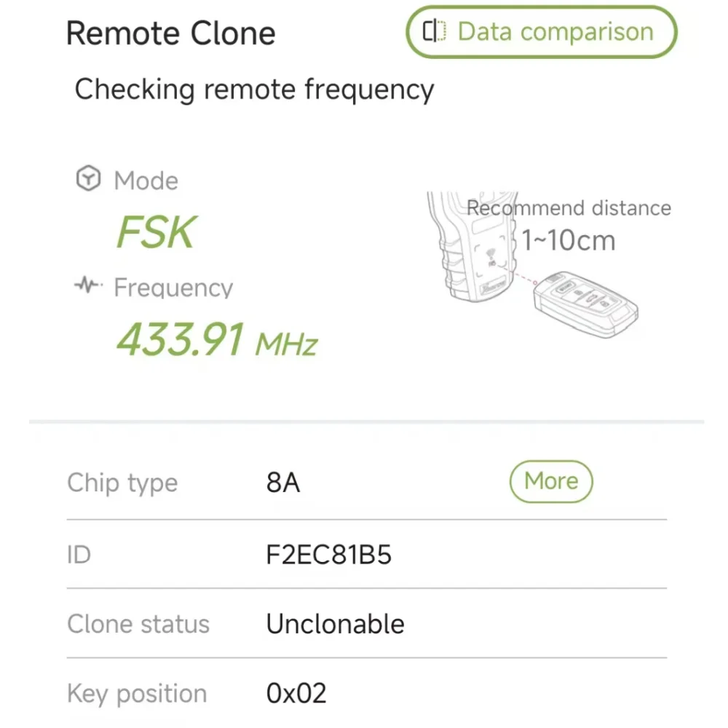Click the 1~10cm distance text
The width and height of the screenshot is (728, 728).
tap(568, 240)
